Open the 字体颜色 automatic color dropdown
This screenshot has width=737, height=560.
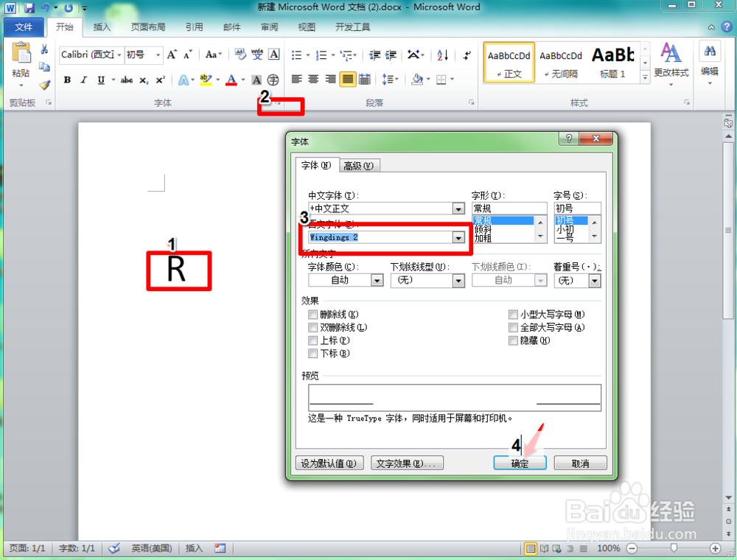point(377,280)
